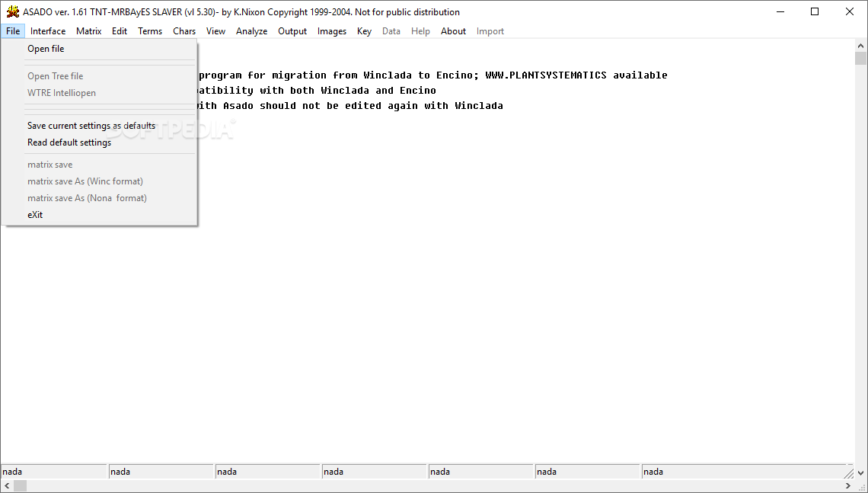Open the Analyze menu
Screen dimensions: 868x493
tap(252, 31)
